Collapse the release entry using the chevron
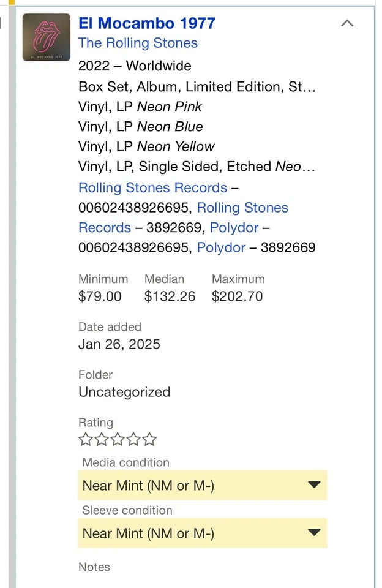Screen dimensions: 382x588 point(347,23)
